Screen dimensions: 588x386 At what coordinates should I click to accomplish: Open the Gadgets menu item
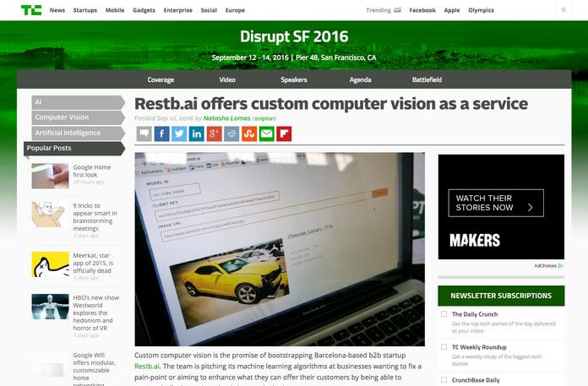point(144,10)
